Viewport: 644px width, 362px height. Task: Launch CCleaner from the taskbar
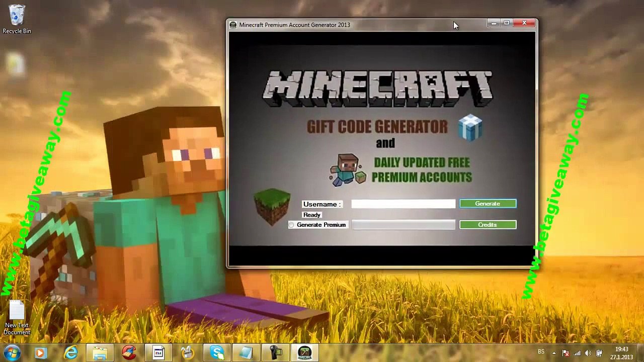coord(129,353)
